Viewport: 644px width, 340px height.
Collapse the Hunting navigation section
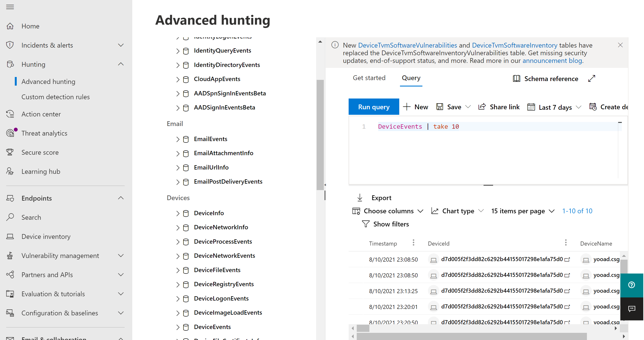point(121,64)
